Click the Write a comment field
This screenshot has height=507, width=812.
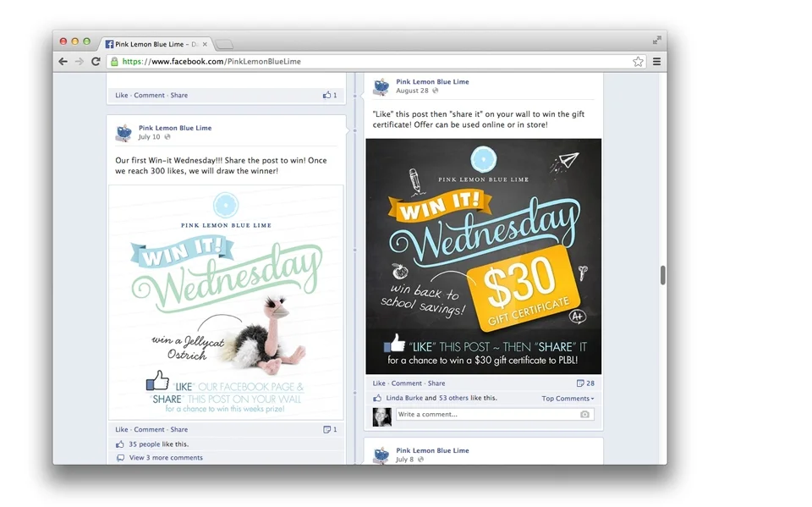coord(495,414)
